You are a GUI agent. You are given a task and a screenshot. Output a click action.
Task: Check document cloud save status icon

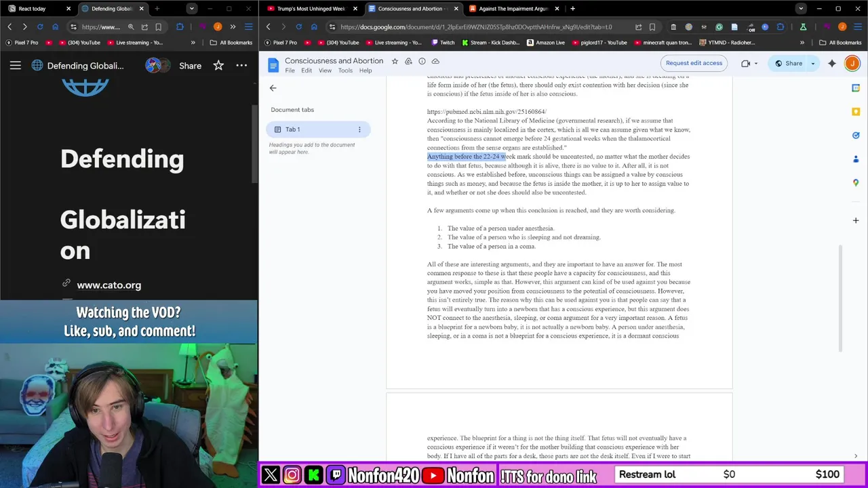pyautogui.click(x=435, y=61)
